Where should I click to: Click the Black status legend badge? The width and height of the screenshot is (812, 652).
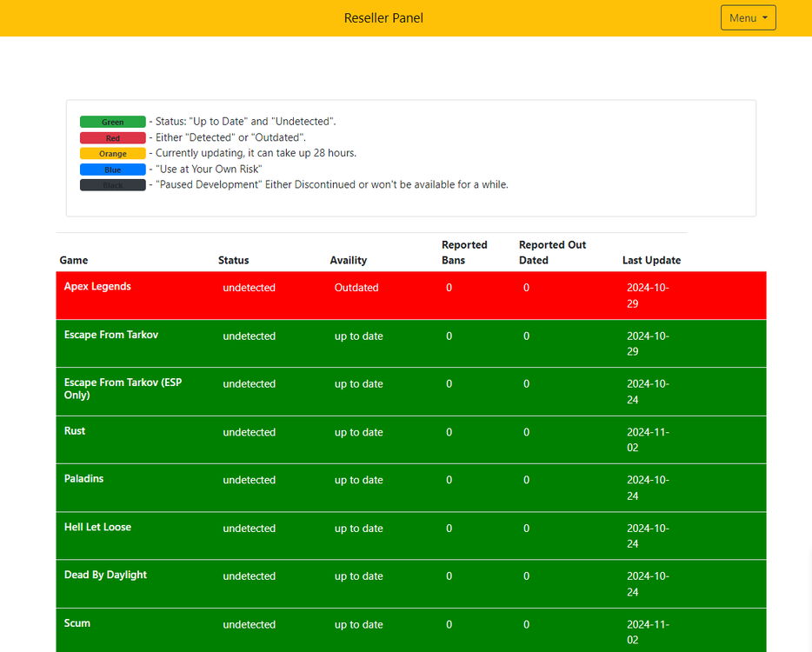tap(113, 185)
